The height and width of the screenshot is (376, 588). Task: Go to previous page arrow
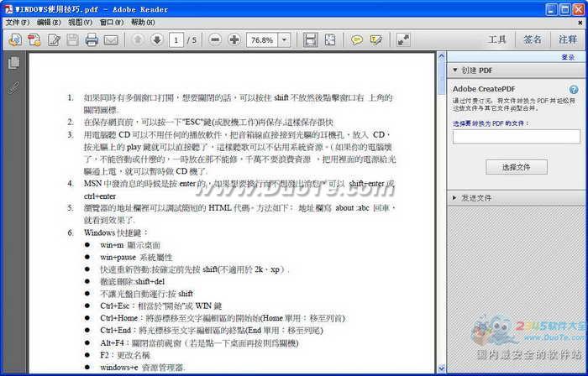[138, 39]
